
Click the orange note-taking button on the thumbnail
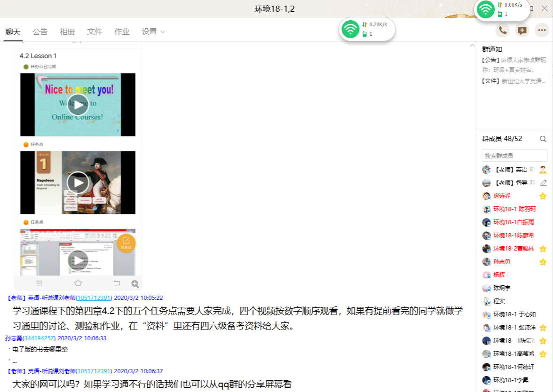126,243
